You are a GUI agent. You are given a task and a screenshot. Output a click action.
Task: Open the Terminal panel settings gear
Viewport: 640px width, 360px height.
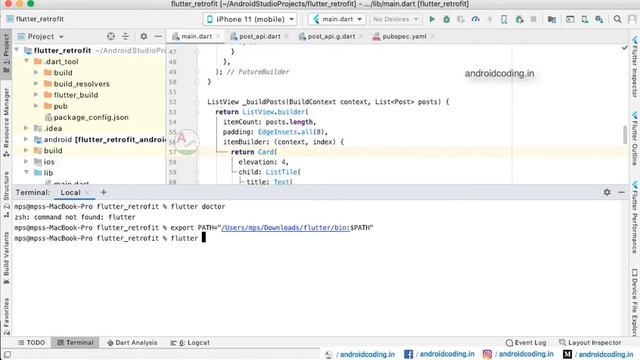607,192
